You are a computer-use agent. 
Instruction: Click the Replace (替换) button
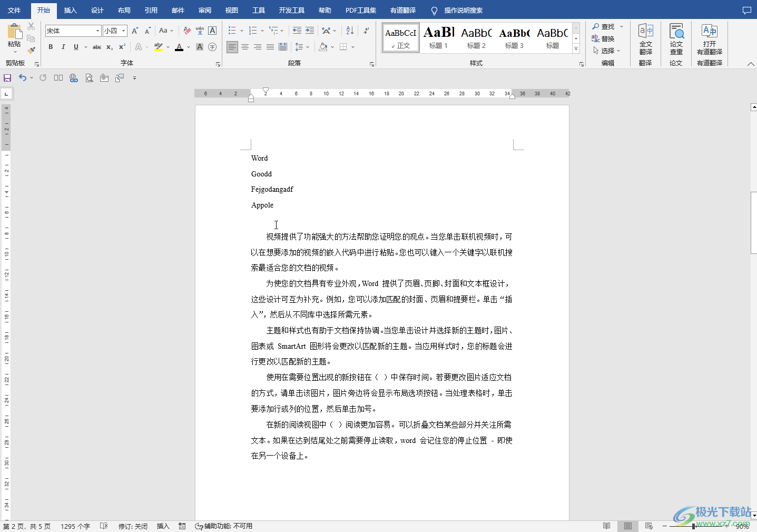coord(604,38)
